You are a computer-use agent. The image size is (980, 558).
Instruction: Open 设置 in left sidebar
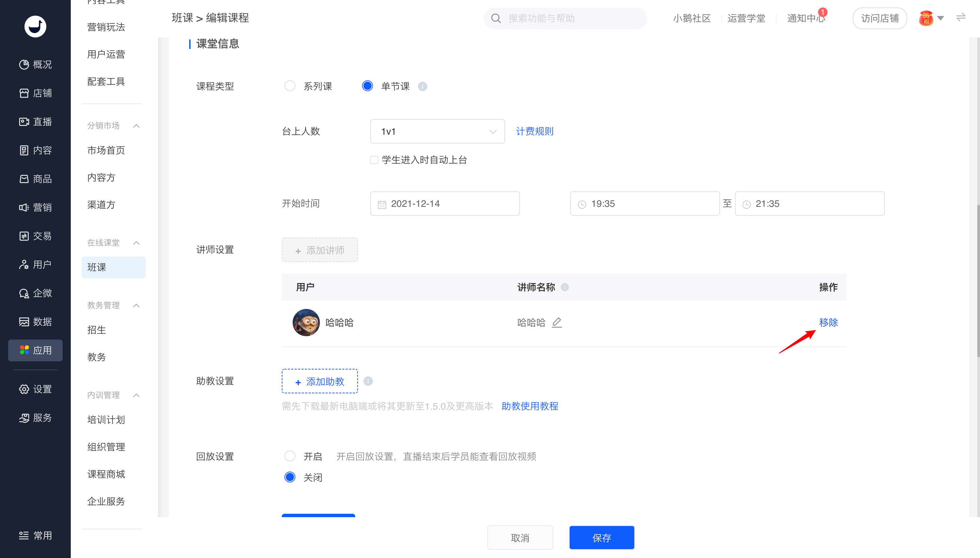(35, 389)
